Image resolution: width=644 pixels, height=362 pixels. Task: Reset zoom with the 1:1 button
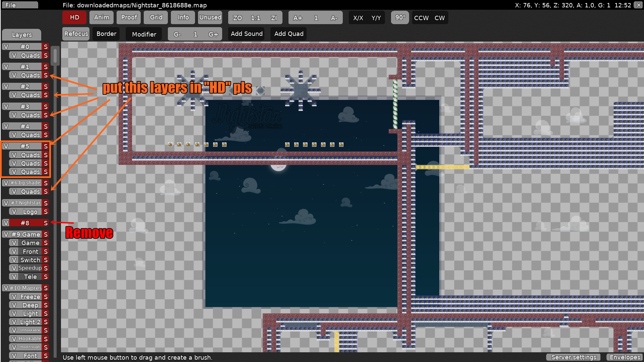tap(255, 18)
